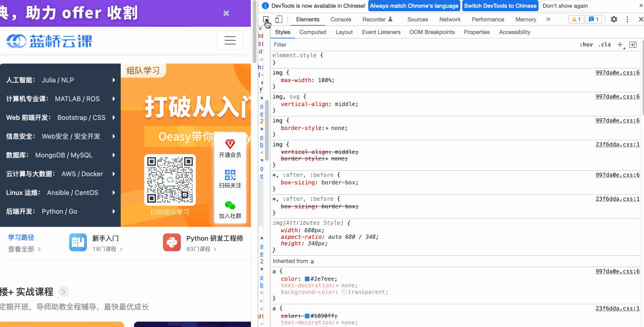Screen dimensions: 644x327
Task: Toggle the .cls class editor
Action: point(605,45)
